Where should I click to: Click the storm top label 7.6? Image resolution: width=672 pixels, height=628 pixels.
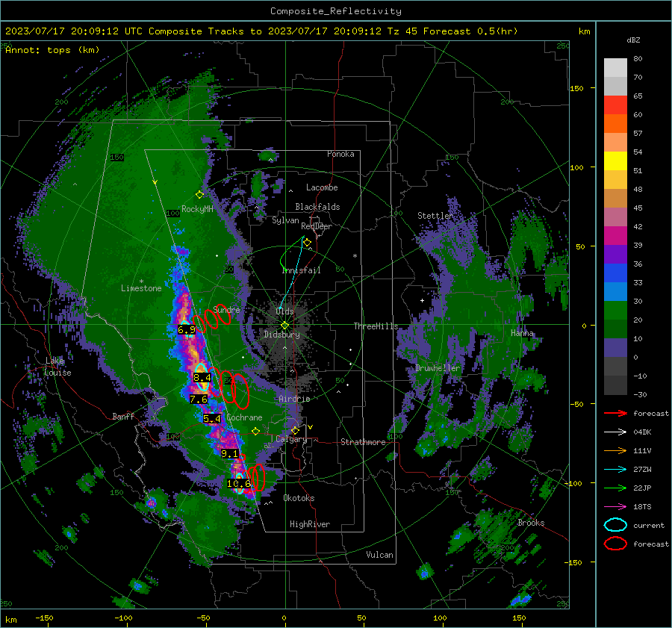(x=199, y=400)
